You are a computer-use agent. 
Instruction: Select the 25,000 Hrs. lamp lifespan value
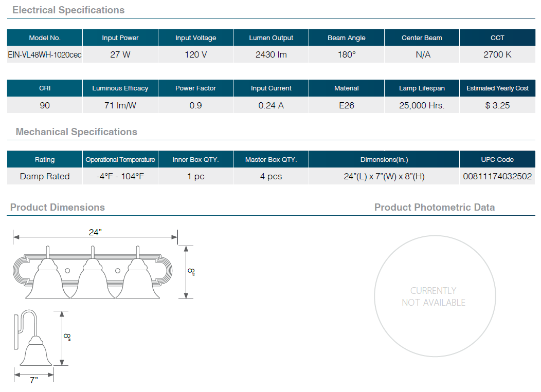pos(422,105)
